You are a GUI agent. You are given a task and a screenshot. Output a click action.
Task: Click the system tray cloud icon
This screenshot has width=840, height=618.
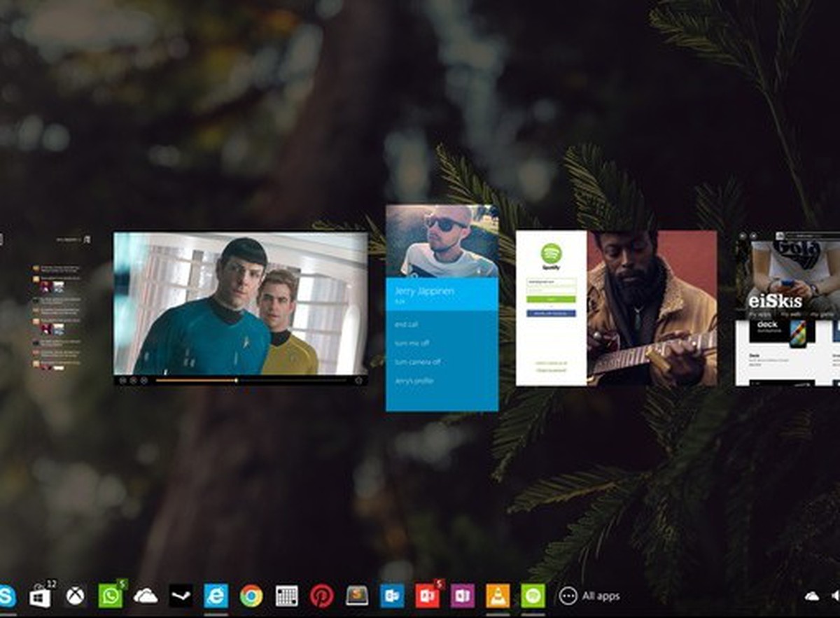(812, 596)
